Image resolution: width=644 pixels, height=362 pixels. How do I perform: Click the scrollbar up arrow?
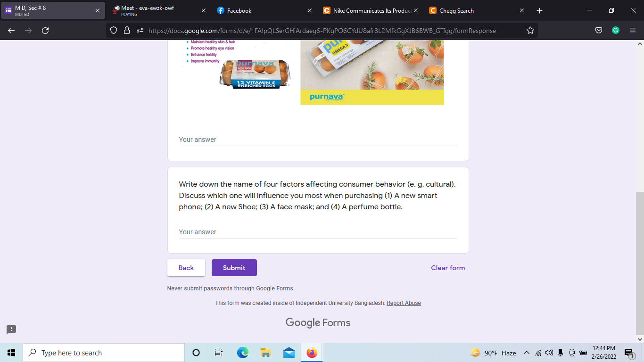(640, 44)
